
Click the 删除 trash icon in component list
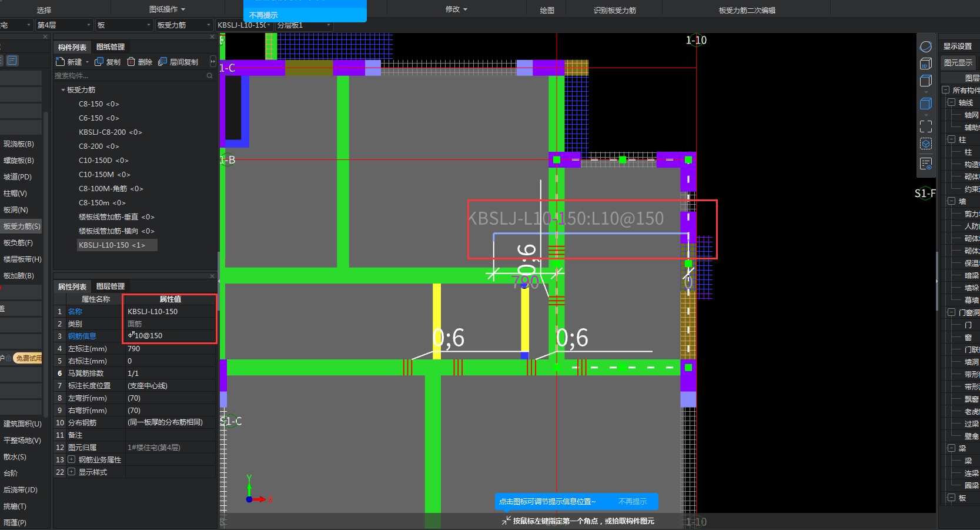coord(131,62)
